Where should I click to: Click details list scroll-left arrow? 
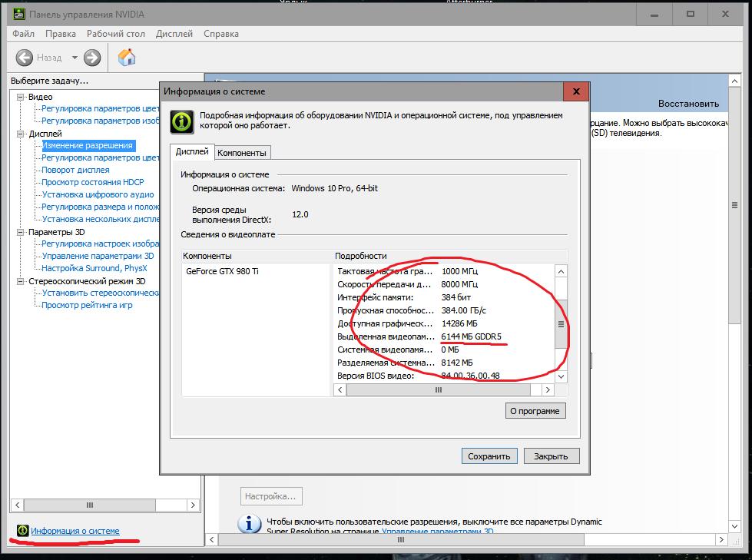(340, 389)
